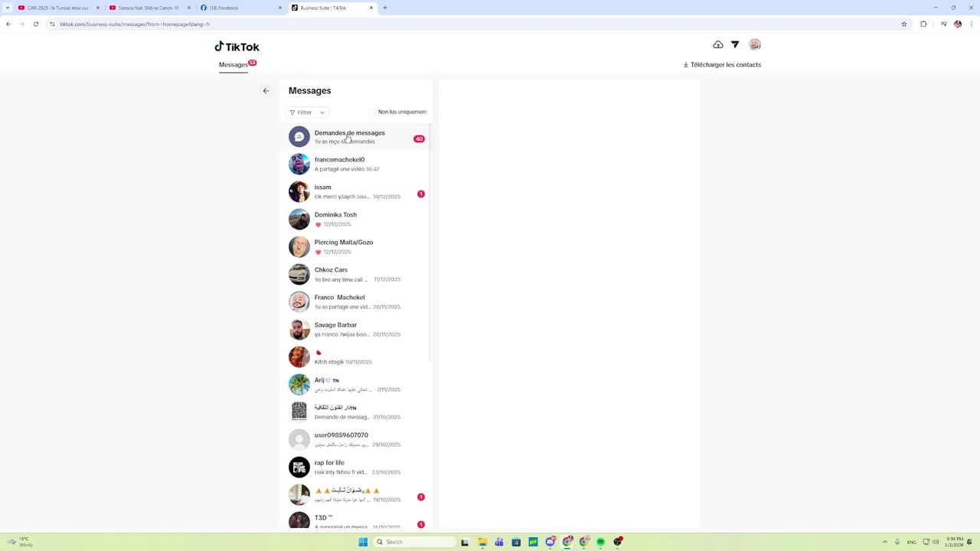Switch to the Messages tab
Screen dimensions: 980x551
(x=234, y=65)
